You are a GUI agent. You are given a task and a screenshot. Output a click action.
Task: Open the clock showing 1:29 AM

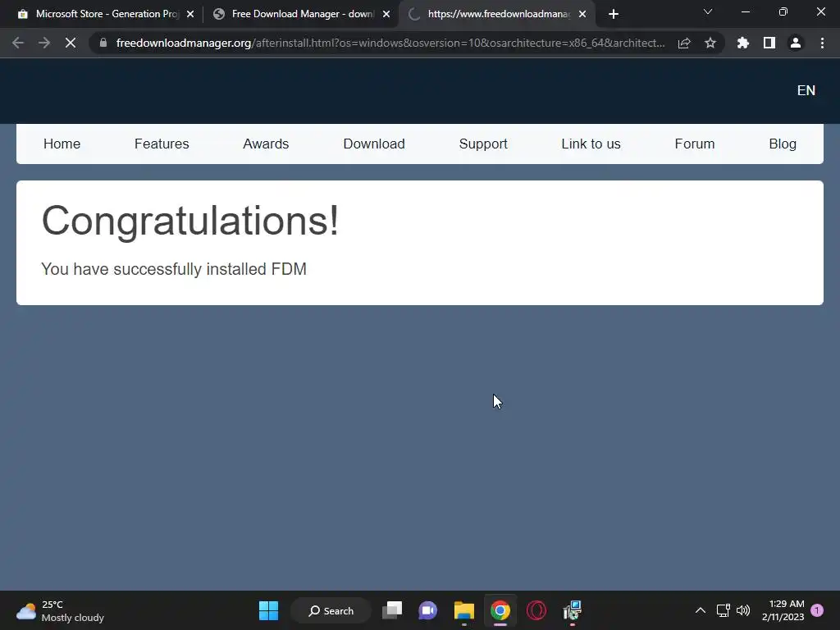783,610
